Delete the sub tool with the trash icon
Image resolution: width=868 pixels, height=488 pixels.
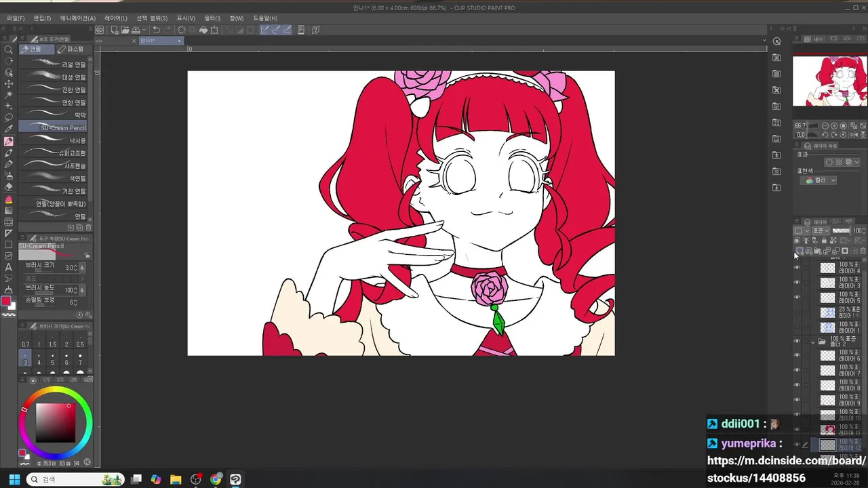point(88,228)
